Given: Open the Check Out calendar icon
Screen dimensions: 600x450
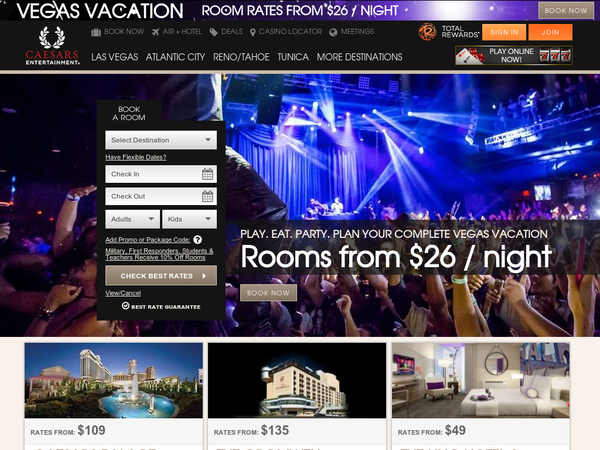Looking at the screenshot, I should click(207, 196).
